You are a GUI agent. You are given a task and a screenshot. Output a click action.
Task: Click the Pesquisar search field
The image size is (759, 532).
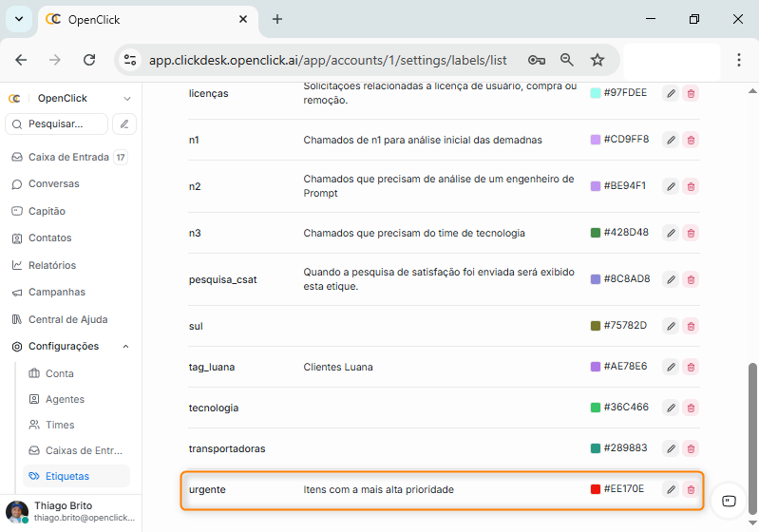tap(57, 123)
